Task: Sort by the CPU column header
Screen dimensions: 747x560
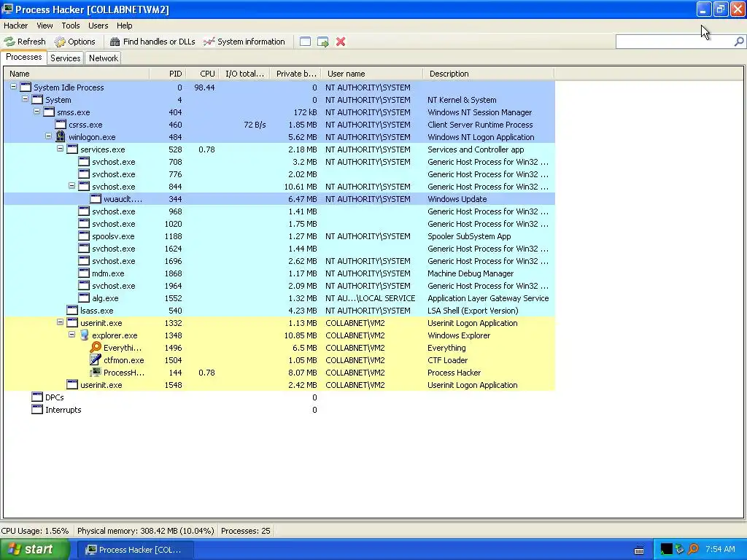Action: [x=203, y=74]
